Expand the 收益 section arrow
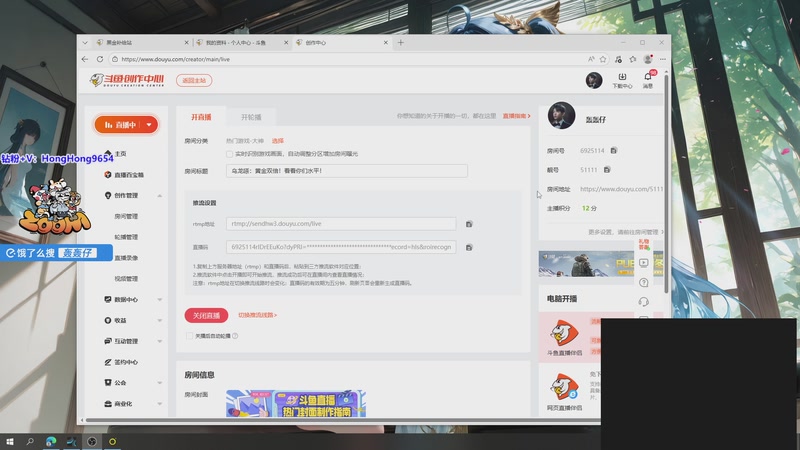This screenshot has height=450, width=800. (160, 320)
